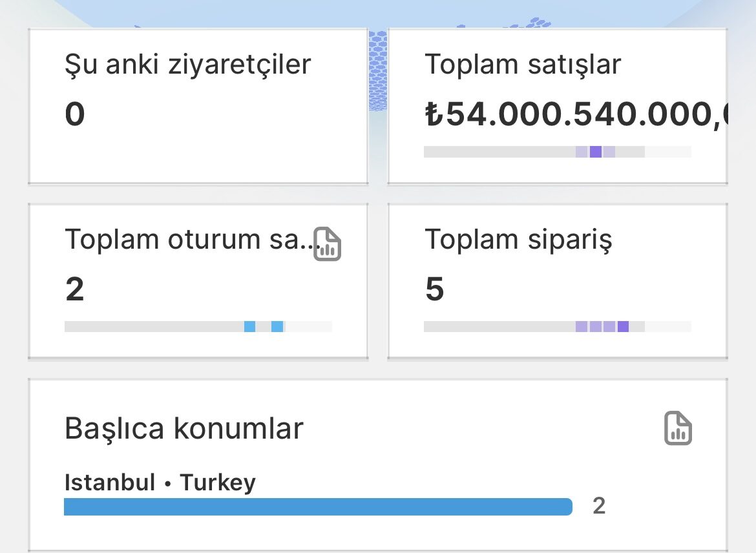Open the Toplam satışlar card
This screenshot has height=553, width=756.
coord(558,106)
